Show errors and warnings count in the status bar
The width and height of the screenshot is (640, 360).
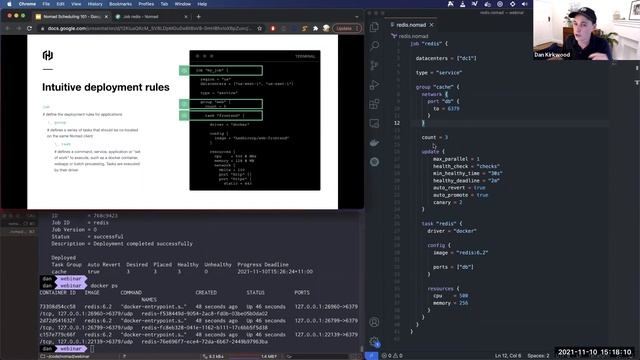[392, 356]
